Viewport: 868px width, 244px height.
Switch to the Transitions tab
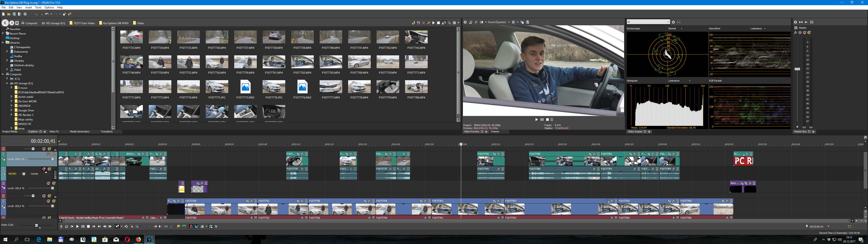click(106, 131)
